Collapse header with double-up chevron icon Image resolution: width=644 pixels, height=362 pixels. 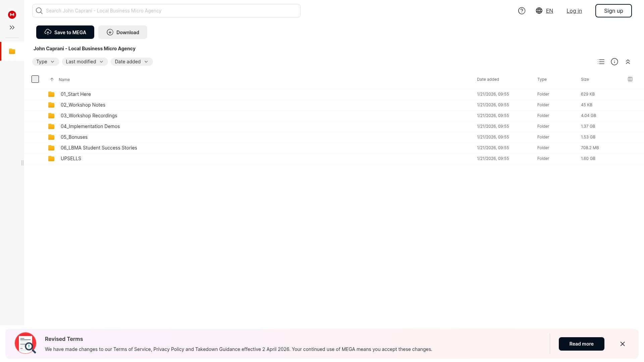[628, 62]
